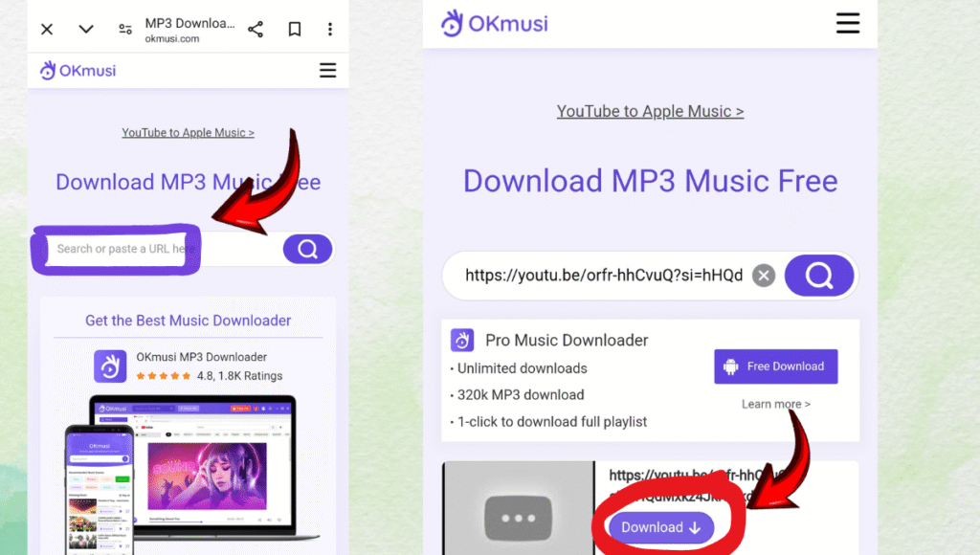Open YouTube to Apple Music link on left
Image resolution: width=980 pixels, height=555 pixels.
coord(189,132)
